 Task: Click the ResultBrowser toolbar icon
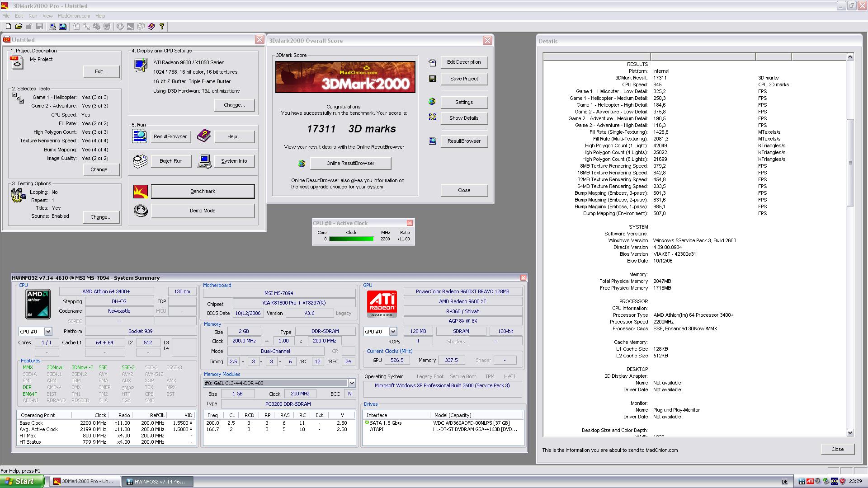tap(63, 27)
